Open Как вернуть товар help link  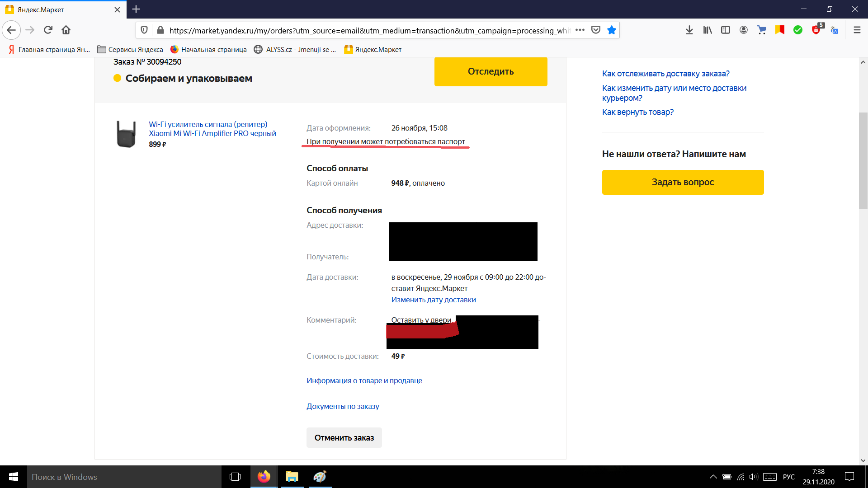point(637,112)
